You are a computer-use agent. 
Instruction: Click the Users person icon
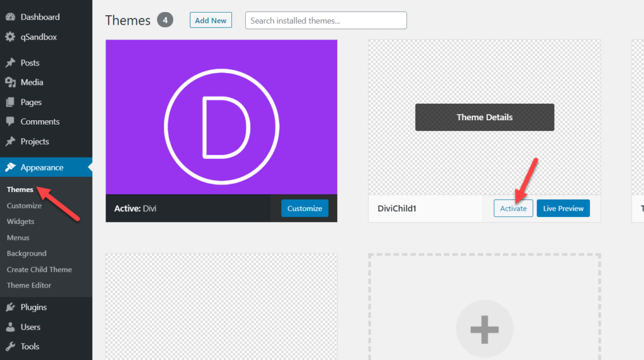10,327
